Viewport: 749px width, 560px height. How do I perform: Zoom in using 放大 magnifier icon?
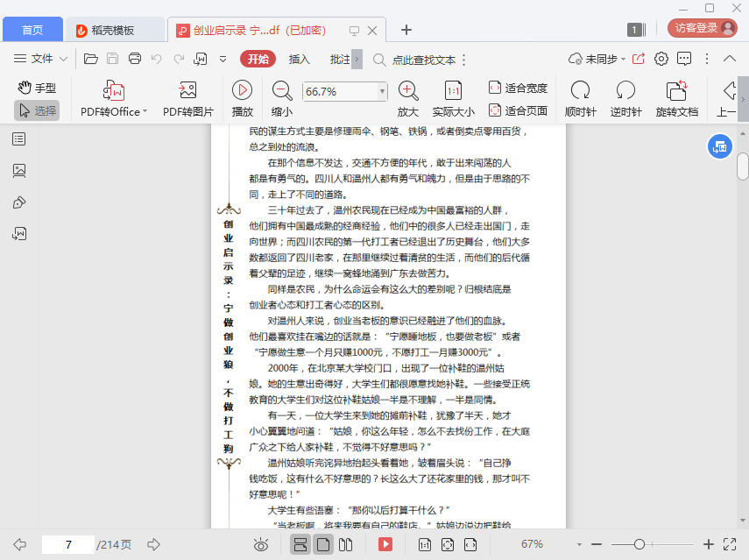point(408,90)
